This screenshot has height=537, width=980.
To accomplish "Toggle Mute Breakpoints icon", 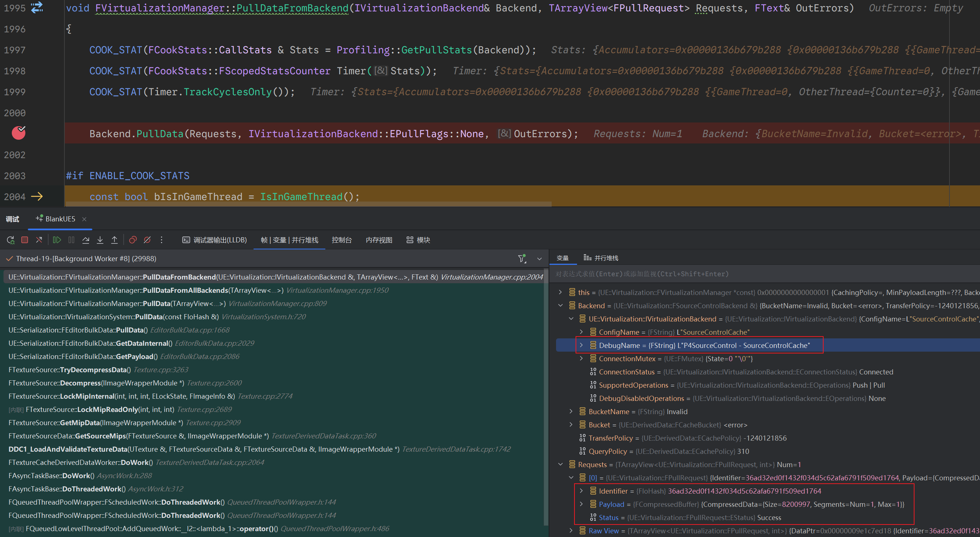I will pos(147,240).
